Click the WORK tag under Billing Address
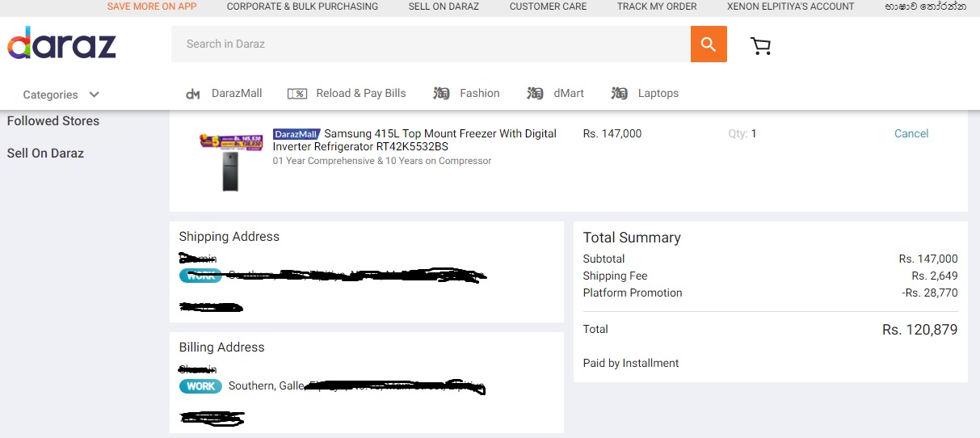Image resolution: width=980 pixels, height=438 pixels. [200, 386]
